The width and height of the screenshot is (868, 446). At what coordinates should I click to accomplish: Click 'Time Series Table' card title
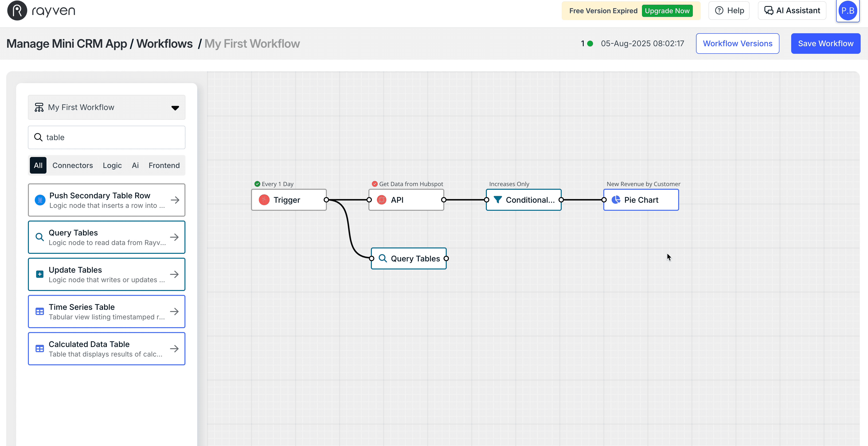(x=81, y=307)
